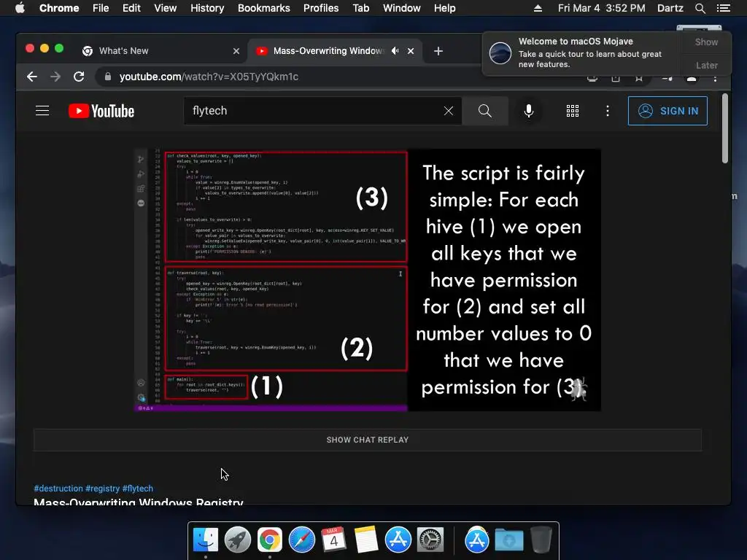This screenshot has width=747, height=560.
Task: Click the page vertical scrollbar
Action: click(724, 128)
